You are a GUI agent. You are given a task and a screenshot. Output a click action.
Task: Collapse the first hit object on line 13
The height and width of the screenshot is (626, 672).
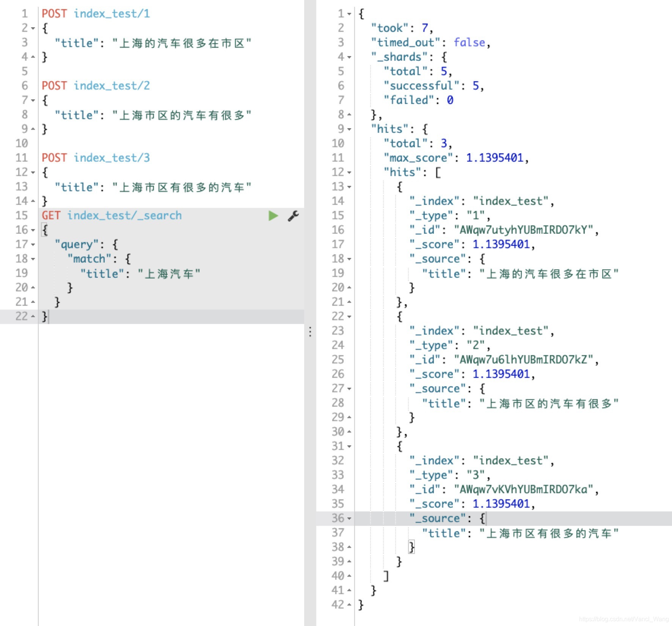coord(349,187)
